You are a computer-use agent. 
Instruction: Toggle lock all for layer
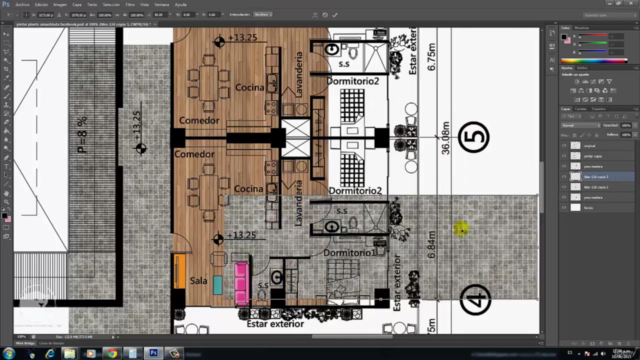(596, 135)
